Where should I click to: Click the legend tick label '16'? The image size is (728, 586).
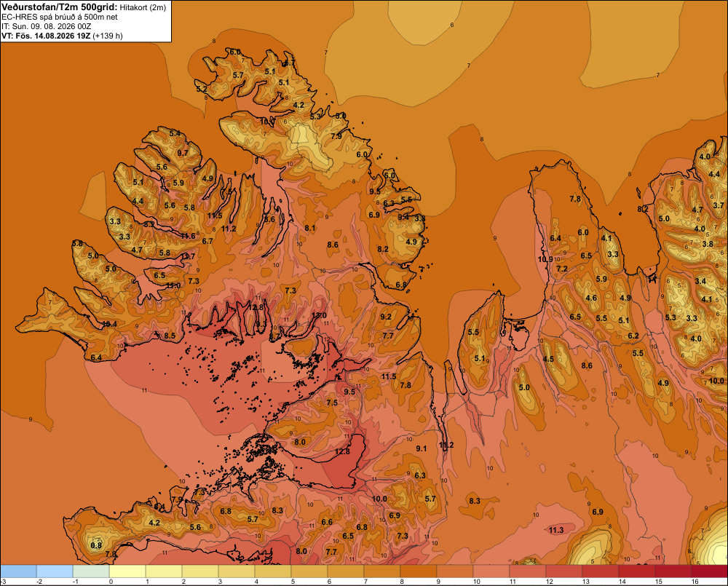coord(695,582)
